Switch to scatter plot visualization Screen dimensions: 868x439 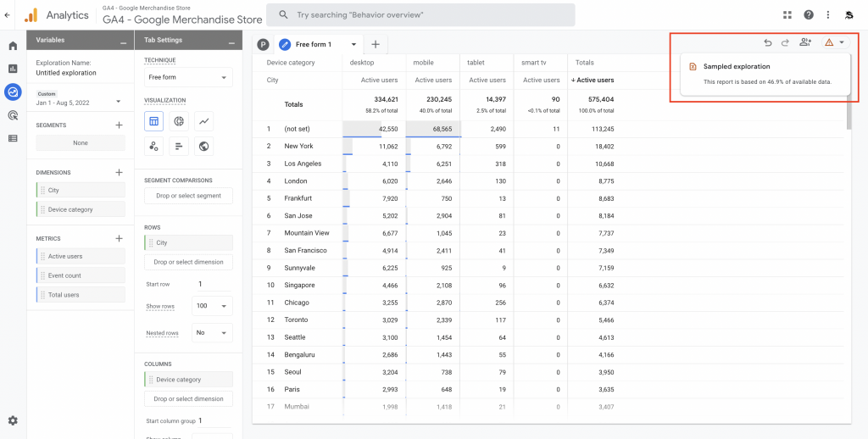click(x=153, y=146)
